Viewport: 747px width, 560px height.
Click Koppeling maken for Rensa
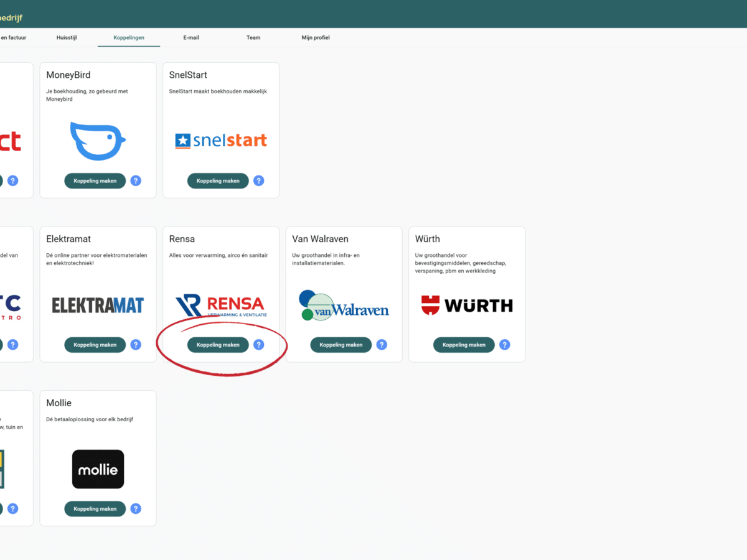point(218,345)
